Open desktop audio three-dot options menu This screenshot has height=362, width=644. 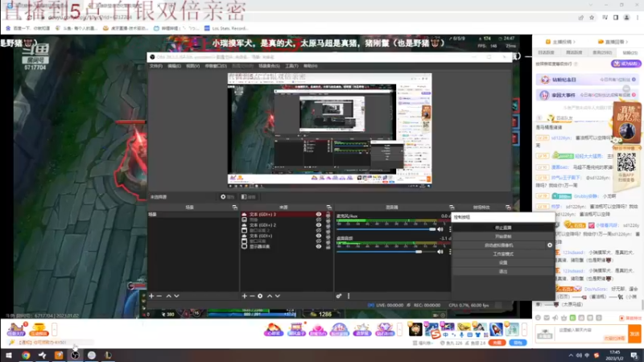click(x=450, y=252)
